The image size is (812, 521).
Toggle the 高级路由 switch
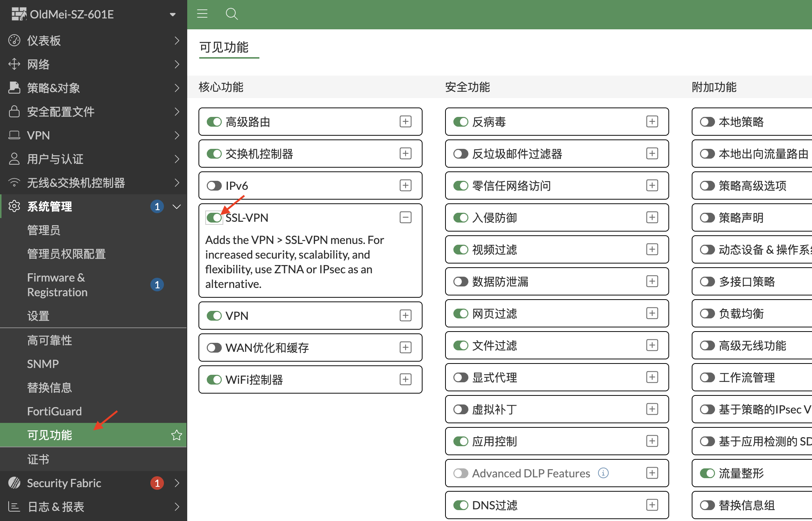[214, 122]
